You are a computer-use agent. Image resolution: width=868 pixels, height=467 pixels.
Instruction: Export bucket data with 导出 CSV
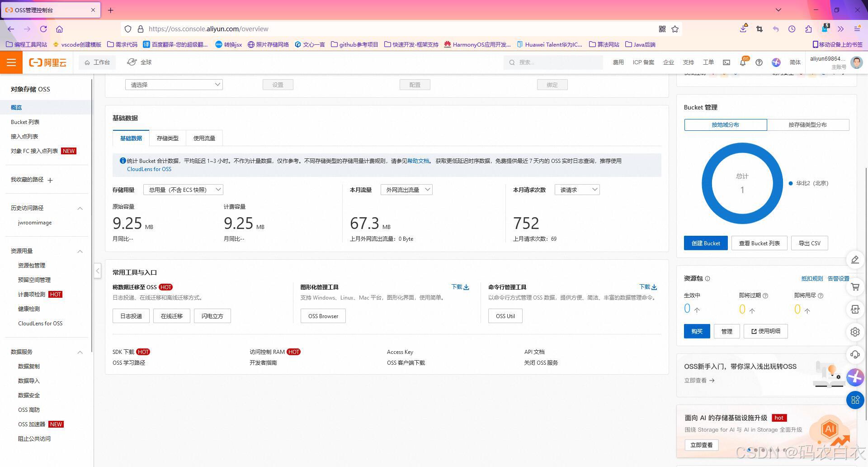pos(810,243)
